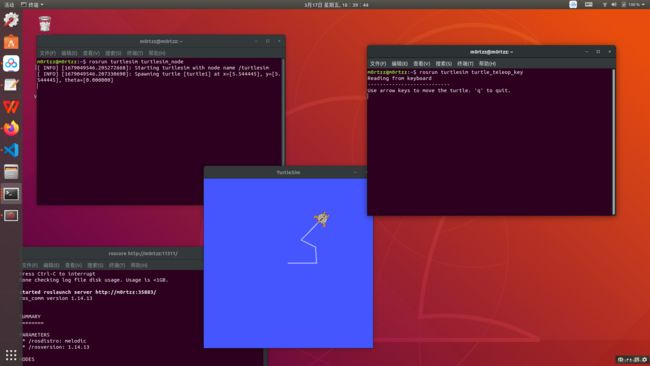This screenshot has width=650, height=366.
Task: Open the Trash icon on the desktop
Action: point(45,24)
